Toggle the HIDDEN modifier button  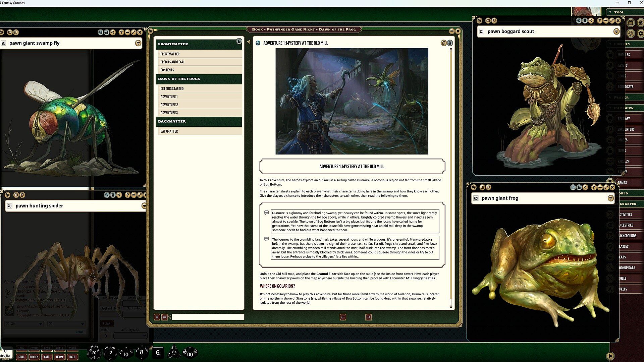coord(34,357)
